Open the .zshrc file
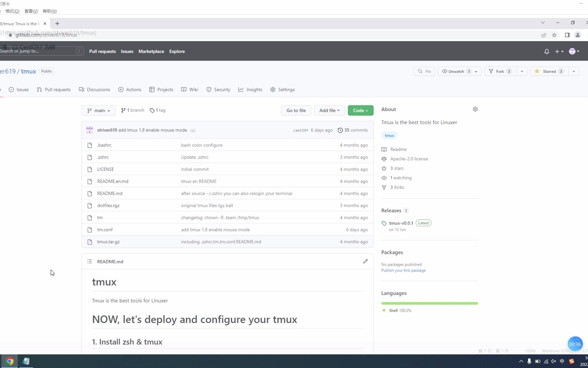 [x=103, y=157]
